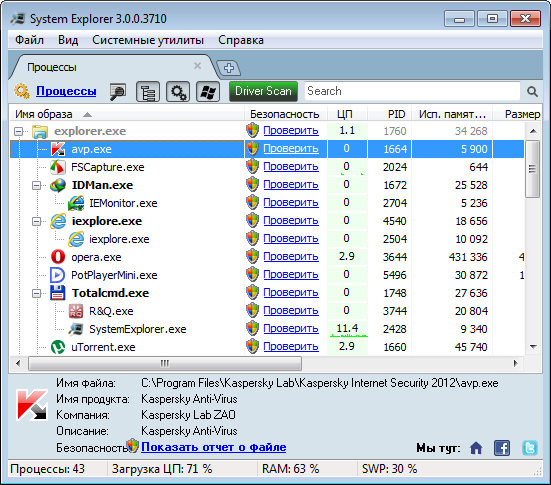551x485 pixels.
Task: Collapse the explorer.exe tree node
Action: [x=18, y=131]
